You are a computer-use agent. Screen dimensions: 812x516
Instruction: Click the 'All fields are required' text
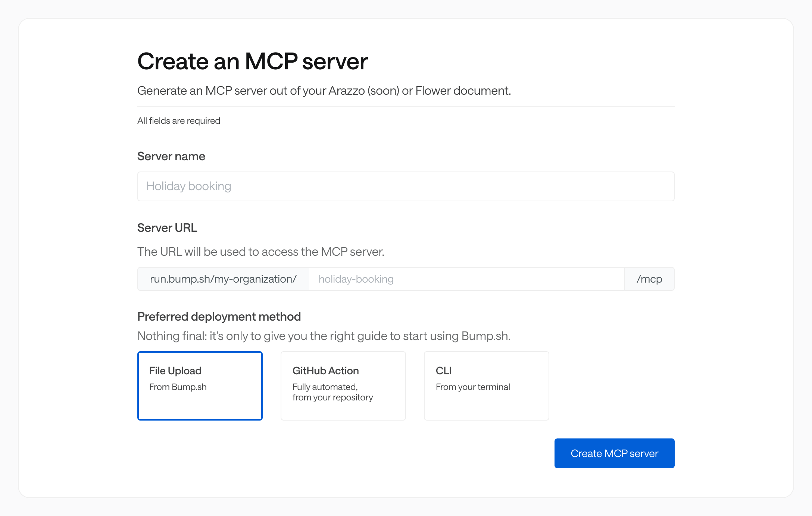(179, 120)
